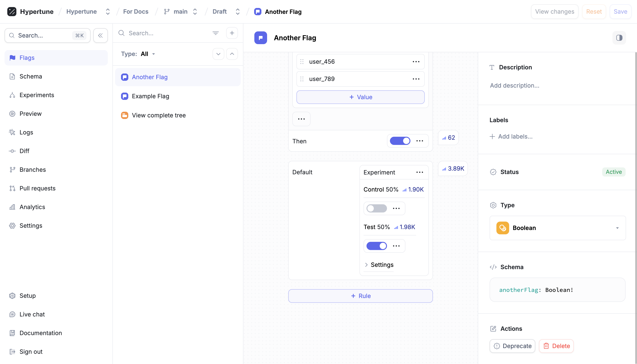This screenshot has width=637, height=364.
Task: Click the filter icon in flag search
Action: point(215,33)
